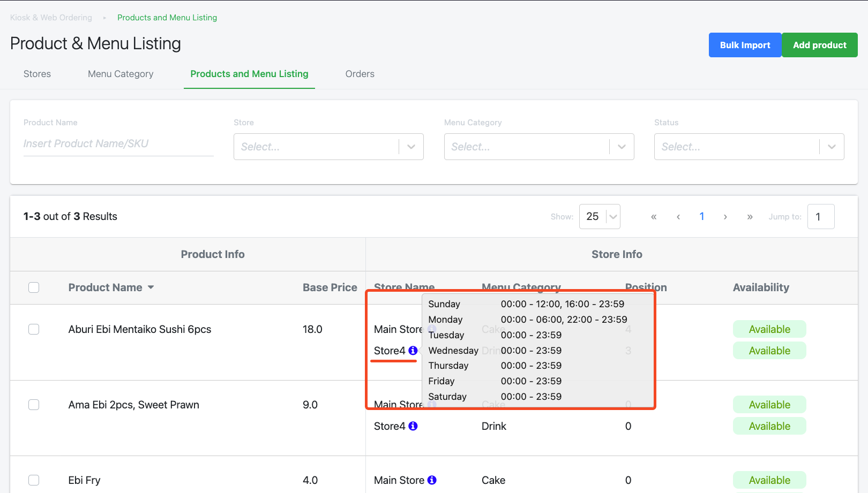868x493 pixels.
Task: Click Available badge for Ama Ebi Main Store
Action: pyautogui.click(x=769, y=405)
